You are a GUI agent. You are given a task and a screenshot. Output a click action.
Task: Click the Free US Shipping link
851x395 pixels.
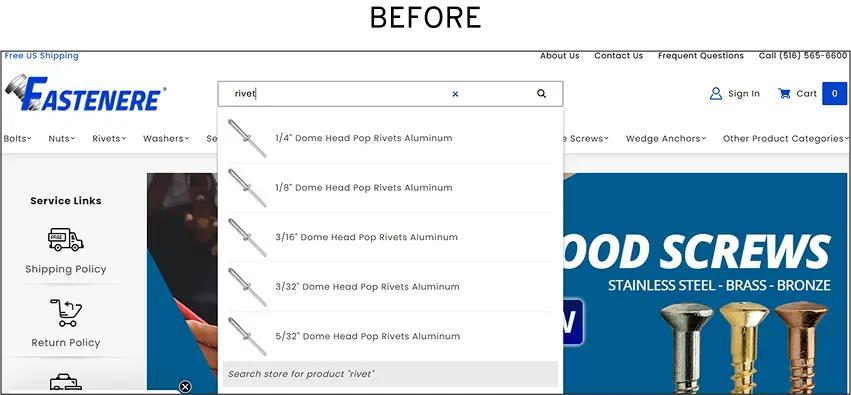pos(41,56)
